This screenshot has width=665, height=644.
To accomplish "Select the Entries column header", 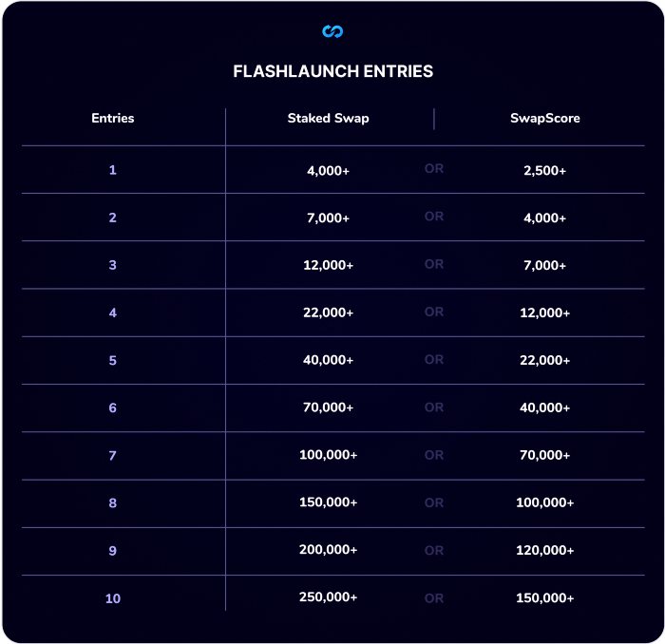I will [x=113, y=118].
